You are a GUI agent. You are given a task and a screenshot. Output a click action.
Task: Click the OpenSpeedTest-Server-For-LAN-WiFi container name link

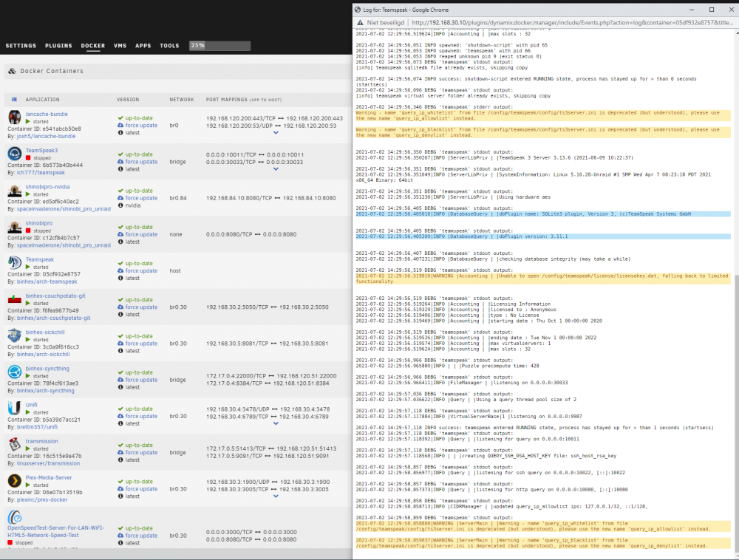click(x=56, y=531)
